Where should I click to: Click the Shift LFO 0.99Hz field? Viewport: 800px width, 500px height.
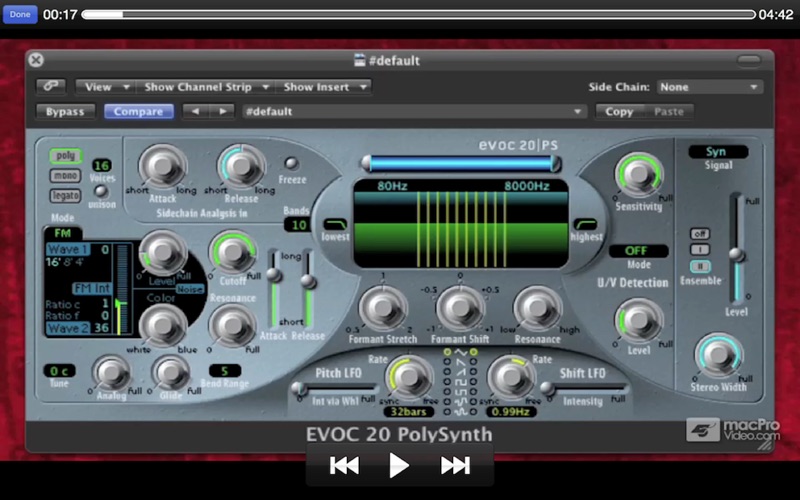tap(511, 411)
